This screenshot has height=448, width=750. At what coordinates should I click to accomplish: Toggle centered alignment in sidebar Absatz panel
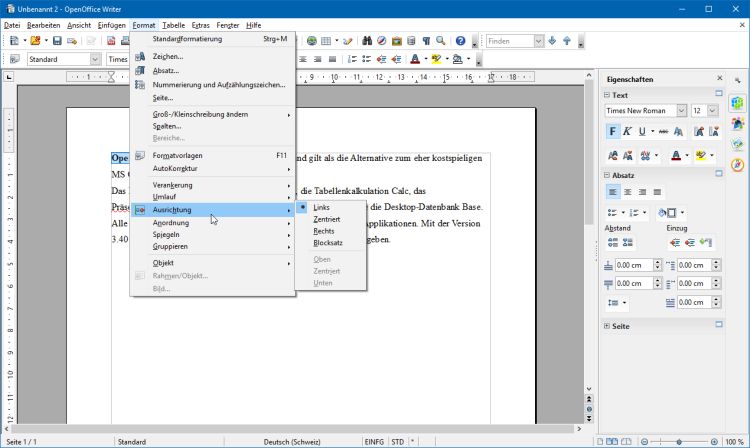(628, 192)
